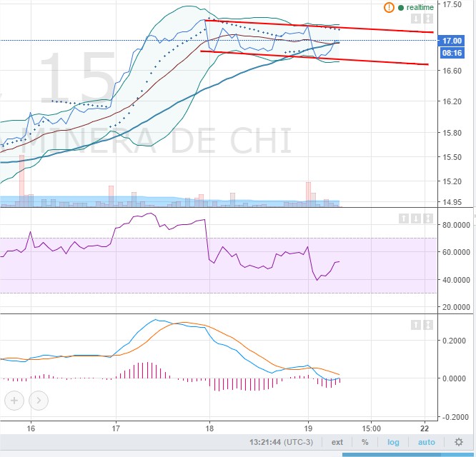Move the RSI pane down
Screen dimensions: 476x457
[x=417, y=218]
